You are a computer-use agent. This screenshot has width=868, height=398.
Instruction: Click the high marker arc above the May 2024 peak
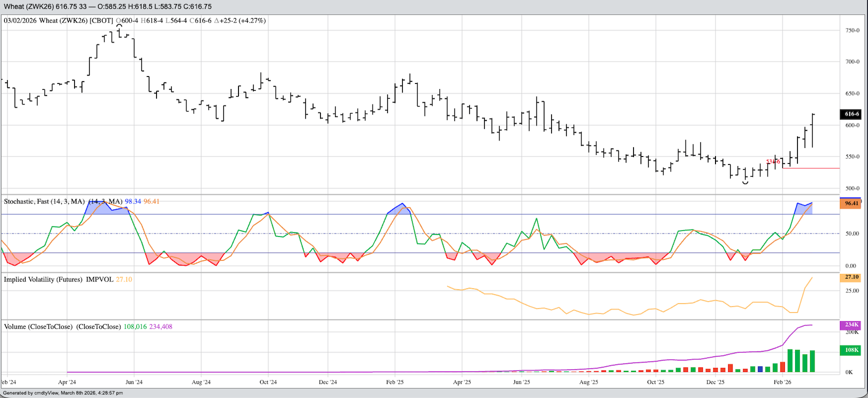[x=119, y=25]
